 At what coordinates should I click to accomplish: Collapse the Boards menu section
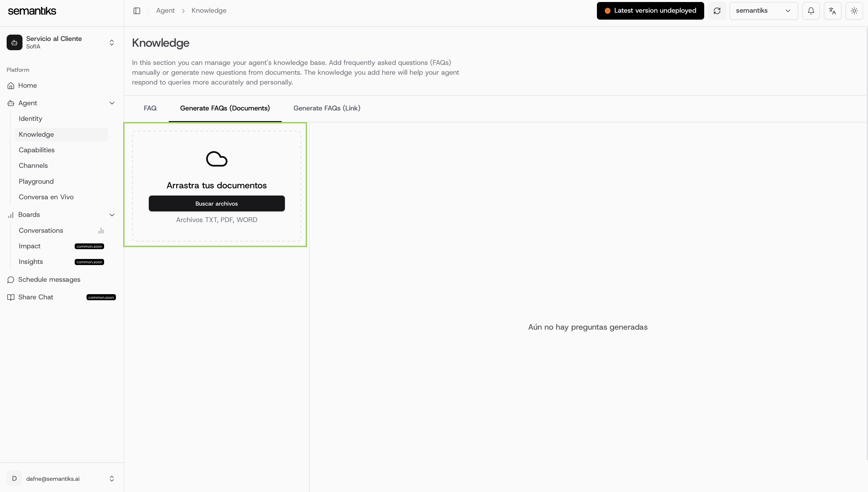tap(112, 215)
